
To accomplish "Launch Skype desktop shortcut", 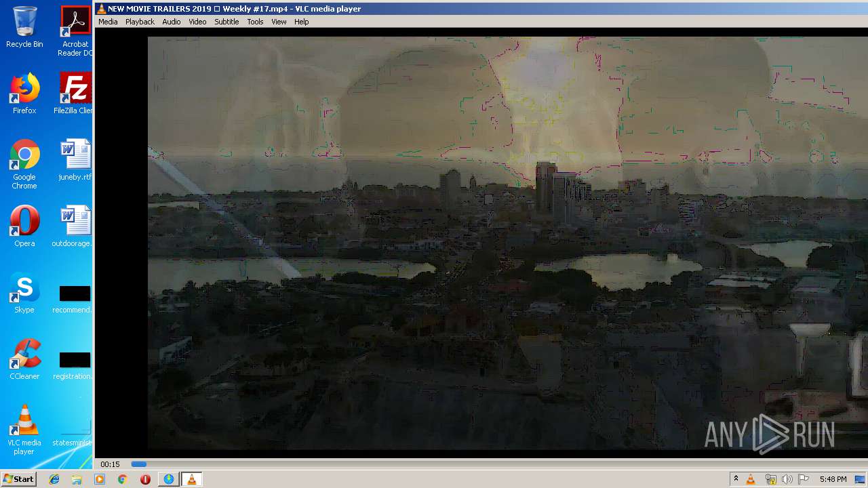I will [24, 293].
